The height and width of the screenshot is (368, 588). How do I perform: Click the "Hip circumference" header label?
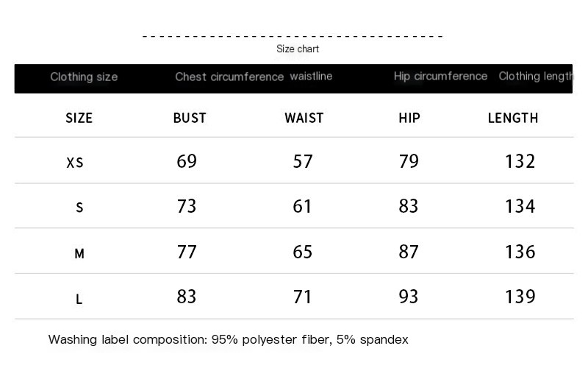(x=440, y=77)
